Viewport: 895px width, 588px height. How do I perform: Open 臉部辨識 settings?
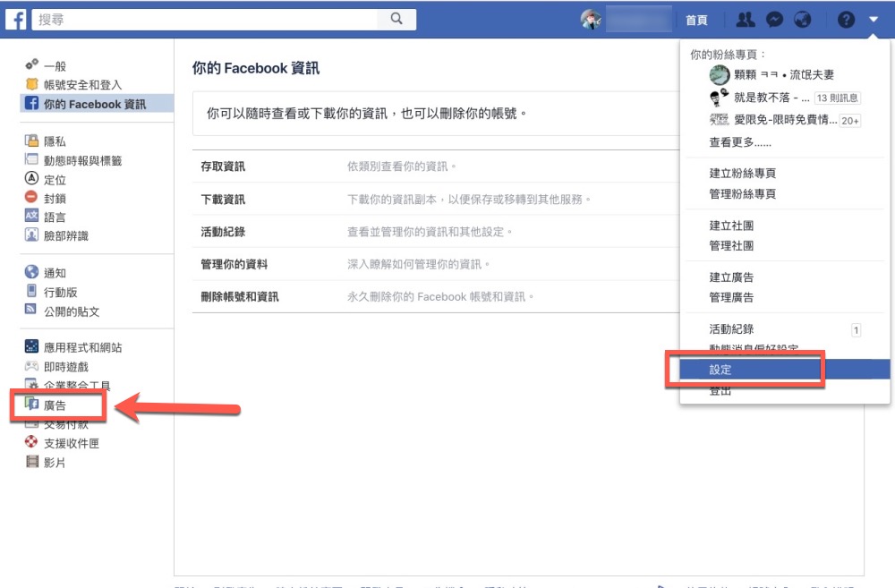pos(66,235)
